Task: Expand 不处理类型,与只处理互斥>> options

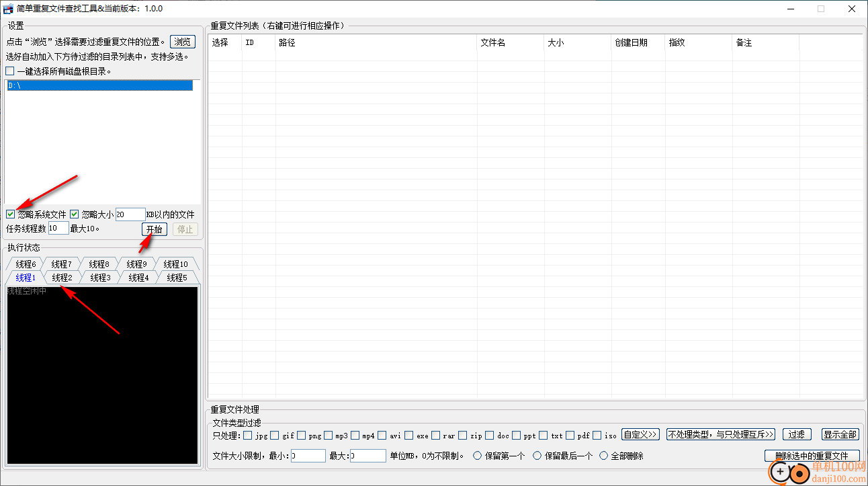Action: pos(721,435)
